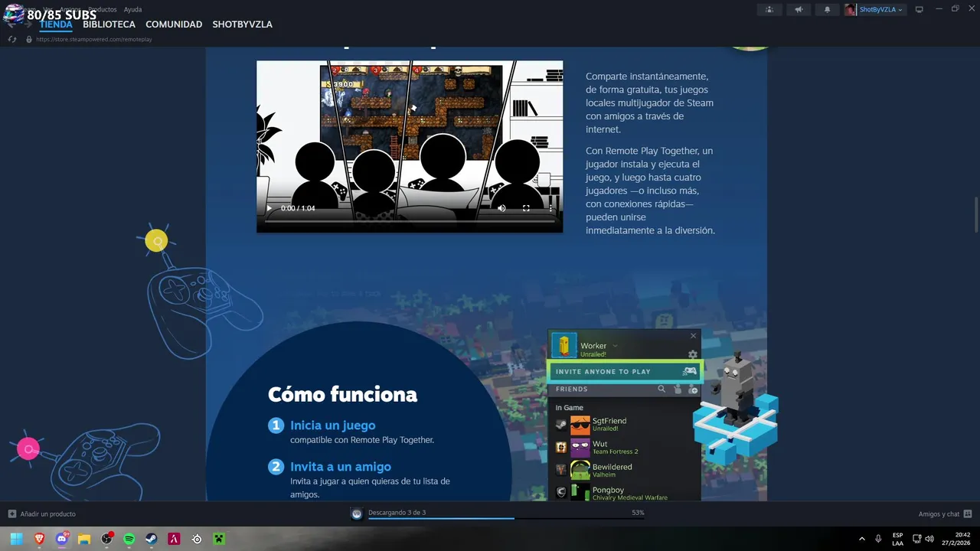
Task: Click the game icon beside Wut
Action: click(561, 448)
